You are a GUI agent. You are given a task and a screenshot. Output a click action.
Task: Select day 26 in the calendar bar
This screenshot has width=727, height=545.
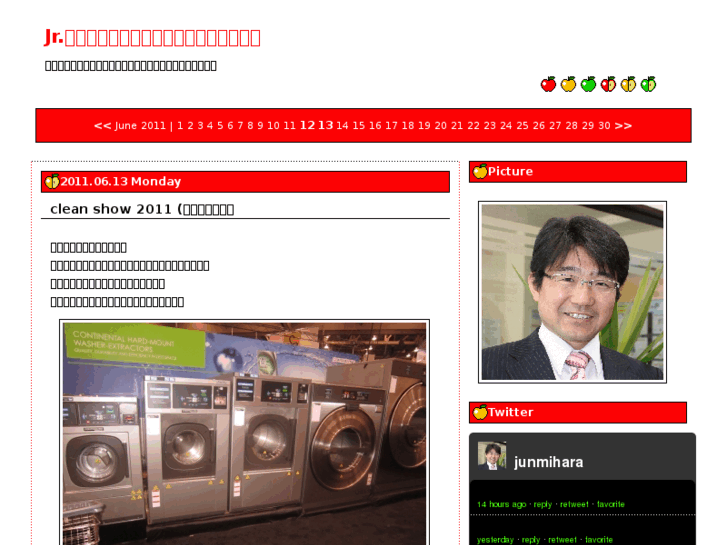coord(539,126)
